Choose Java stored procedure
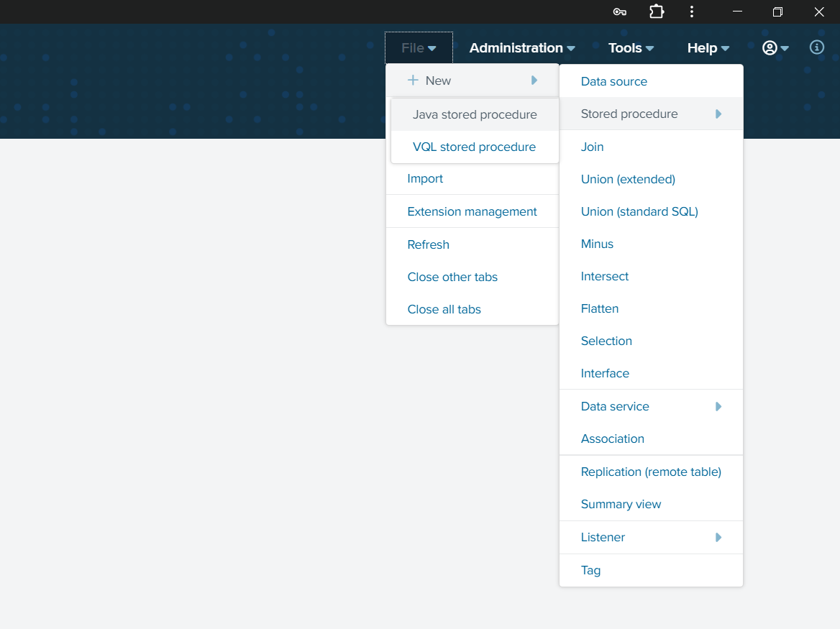840x629 pixels. click(x=475, y=114)
